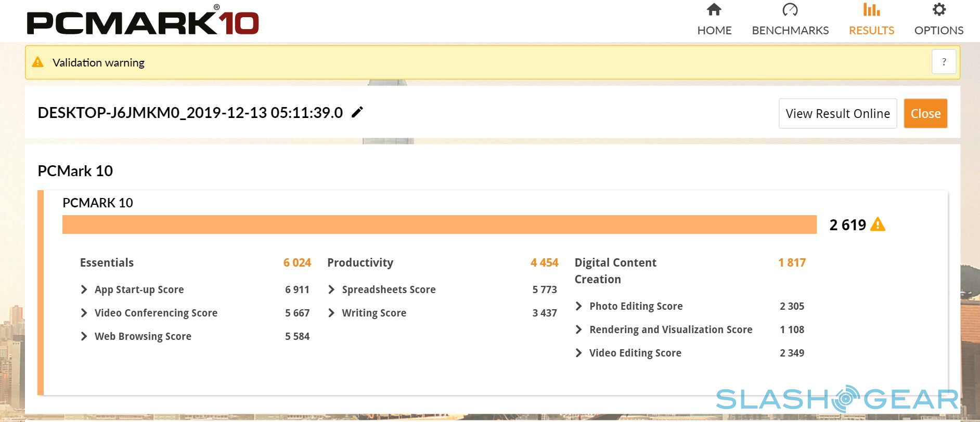This screenshot has width=980, height=422.
Task: Open the Options gear icon
Action: [938, 10]
